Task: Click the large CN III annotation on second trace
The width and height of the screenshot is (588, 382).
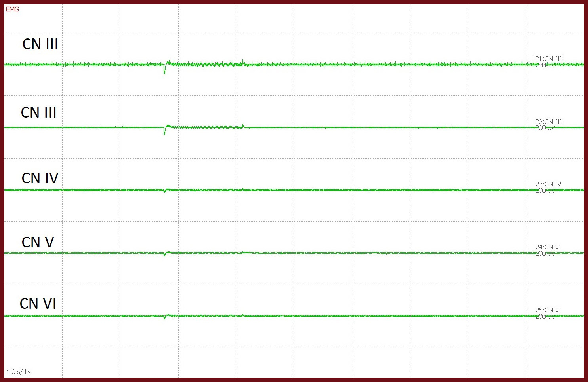Action: 38,112
